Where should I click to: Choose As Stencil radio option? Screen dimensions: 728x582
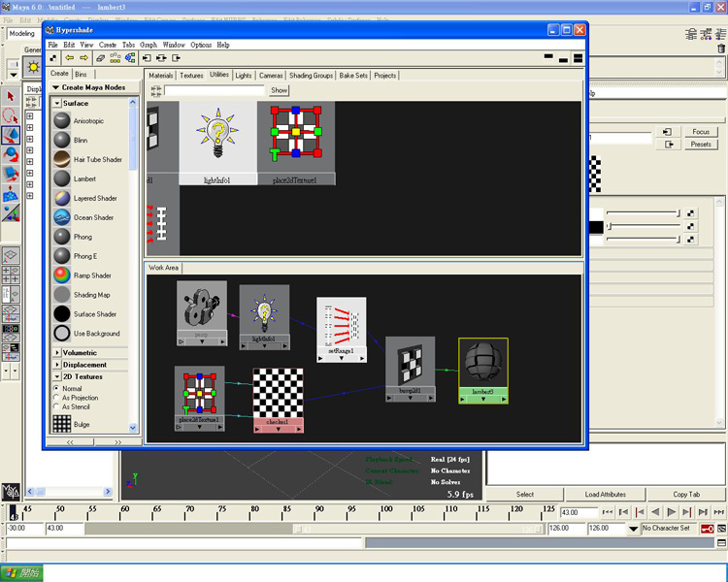pos(56,406)
